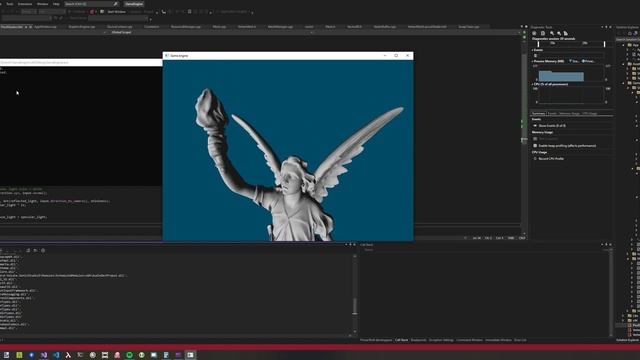This screenshot has width=640, height=360.
Task: Open Select Tools icon in Diagnostic Tools
Action: pyautogui.click(x=543, y=33)
